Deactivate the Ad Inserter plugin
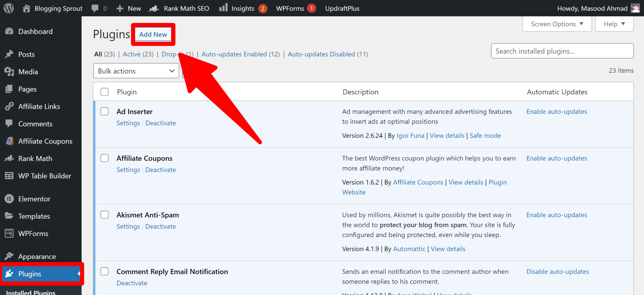This screenshot has width=644, height=295. 160,123
